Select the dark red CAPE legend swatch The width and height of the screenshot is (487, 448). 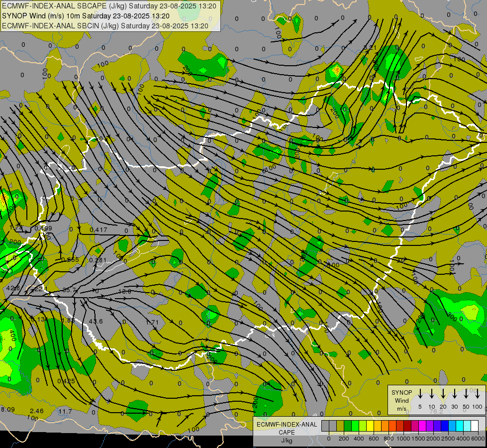pos(408,426)
